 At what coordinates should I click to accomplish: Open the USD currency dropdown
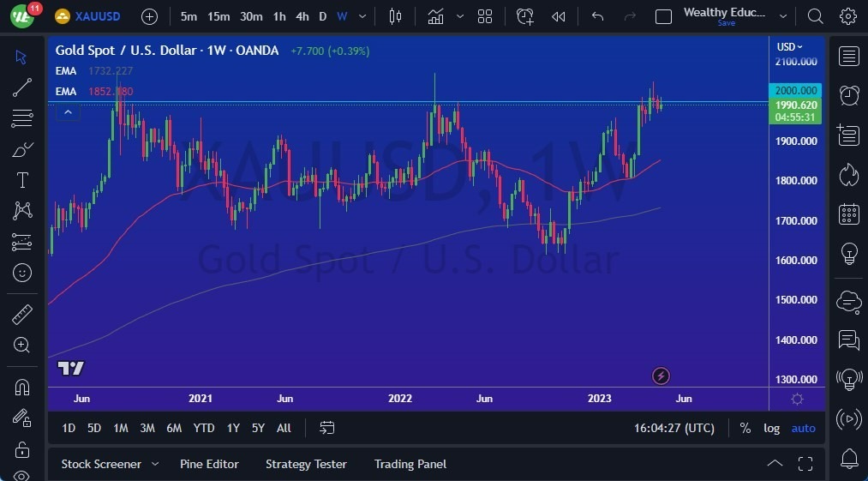789,47
